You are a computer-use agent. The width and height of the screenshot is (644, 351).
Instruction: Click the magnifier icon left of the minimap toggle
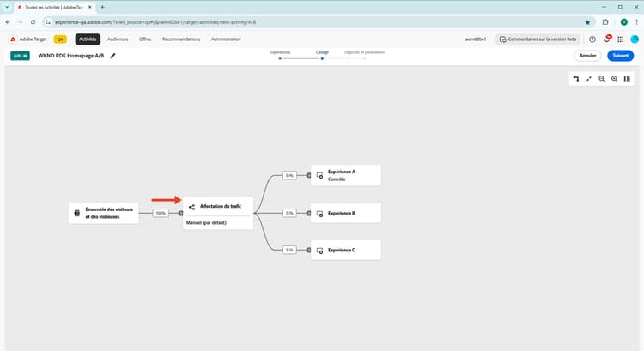coord(614,79)
